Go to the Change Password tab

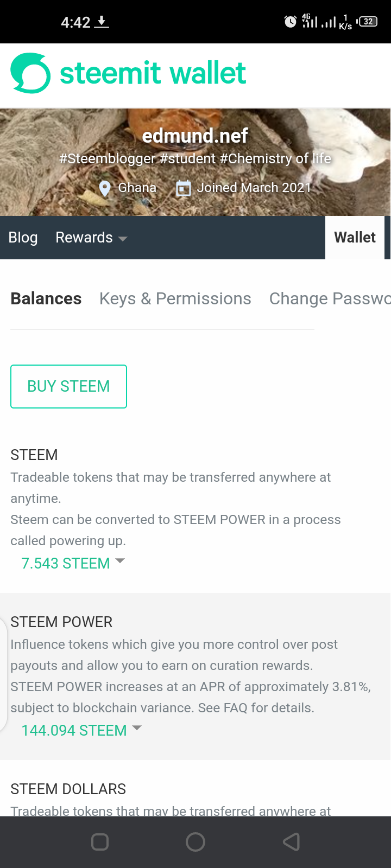[330, 299]
